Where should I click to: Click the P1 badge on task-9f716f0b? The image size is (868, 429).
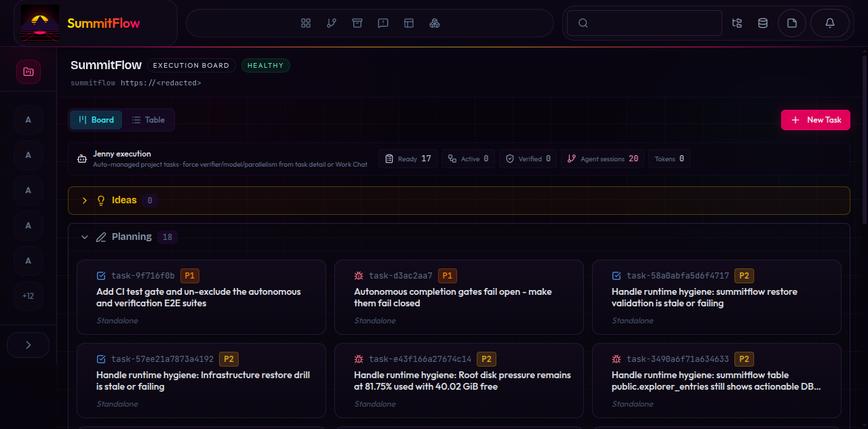click(190, 276)
